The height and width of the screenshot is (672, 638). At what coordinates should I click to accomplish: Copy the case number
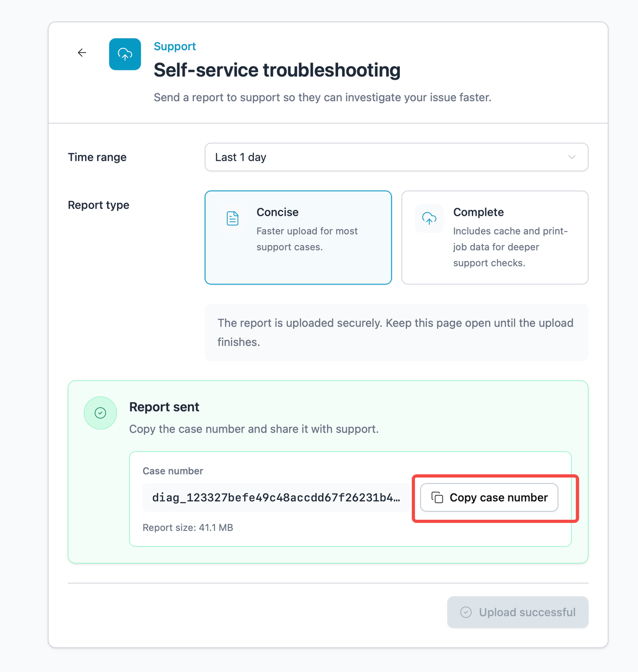click(x=489, y=497)
